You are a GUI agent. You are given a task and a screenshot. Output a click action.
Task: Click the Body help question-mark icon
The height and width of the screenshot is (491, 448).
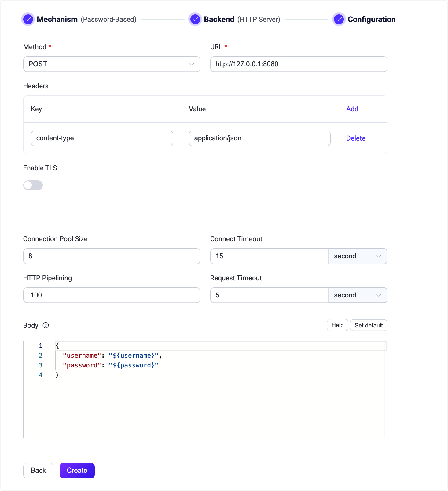[46, 325]
